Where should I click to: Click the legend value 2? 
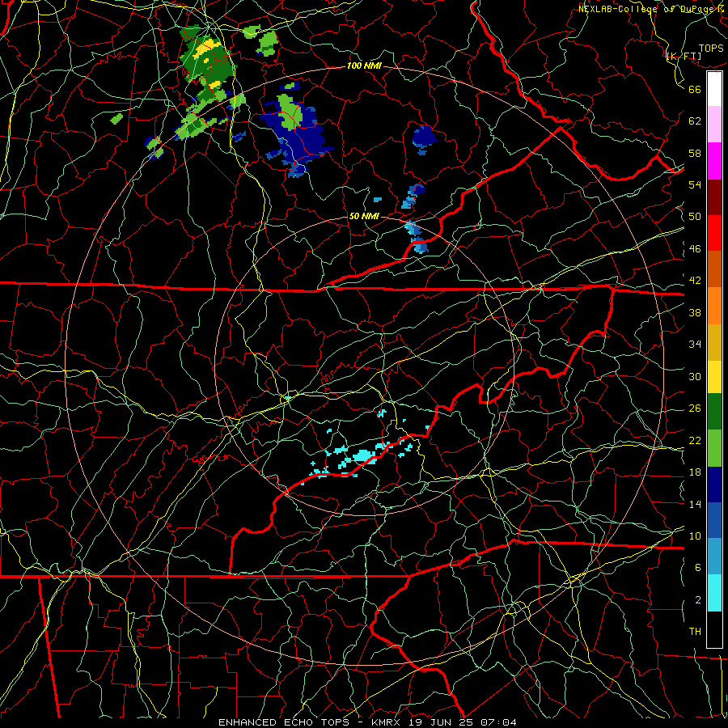(697, 600)
